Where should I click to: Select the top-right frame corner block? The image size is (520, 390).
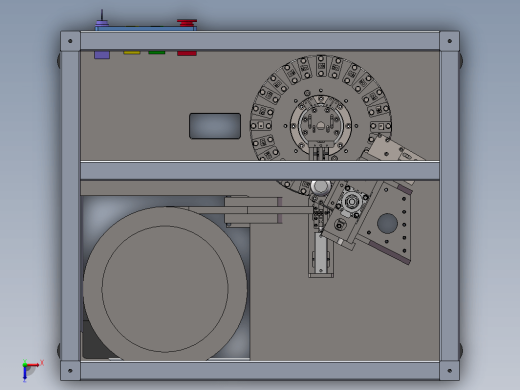pos(449,41)
